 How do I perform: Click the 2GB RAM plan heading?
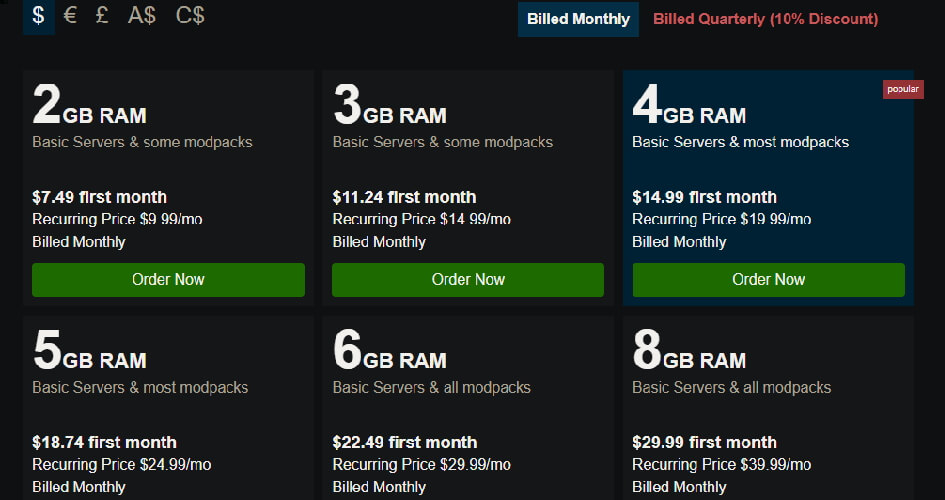[x=89, y=104]
